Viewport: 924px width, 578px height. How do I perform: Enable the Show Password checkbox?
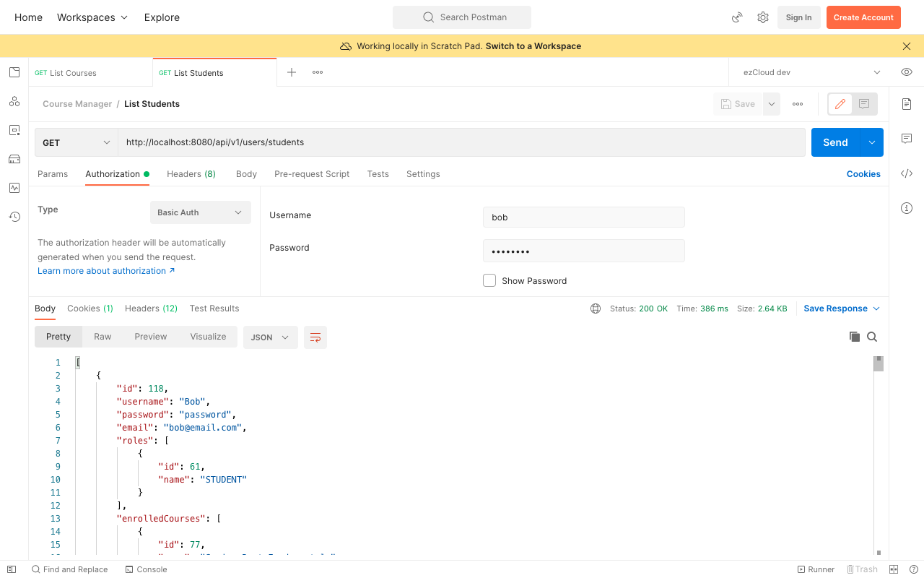489,280
